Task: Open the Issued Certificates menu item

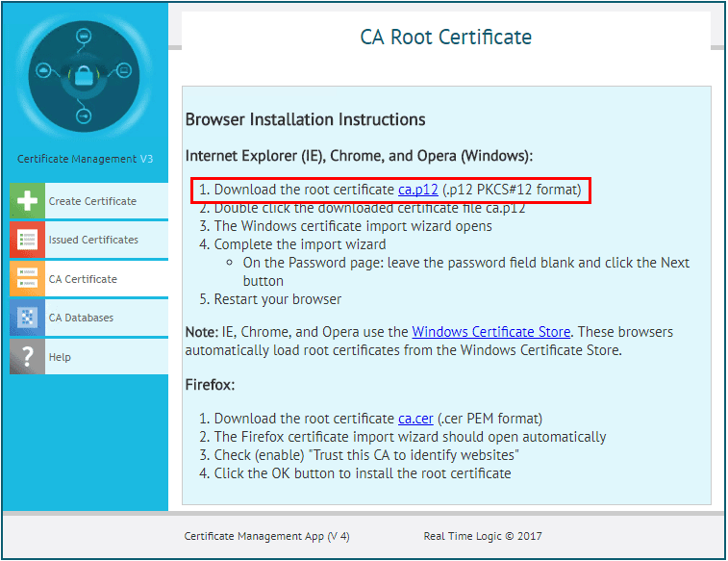Action: click(x=89, y=240)
